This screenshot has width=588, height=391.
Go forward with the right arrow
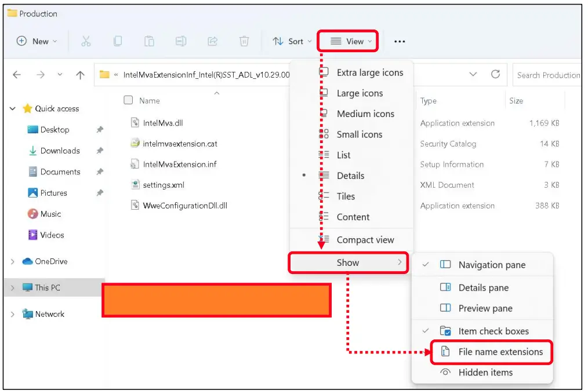point(41,75)
